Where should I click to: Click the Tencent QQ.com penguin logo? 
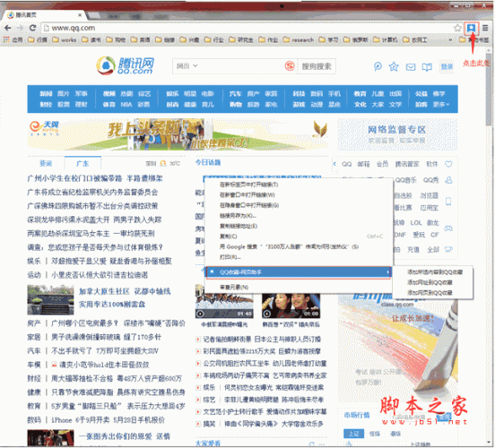pyautogui.click(x=126, y=66)
